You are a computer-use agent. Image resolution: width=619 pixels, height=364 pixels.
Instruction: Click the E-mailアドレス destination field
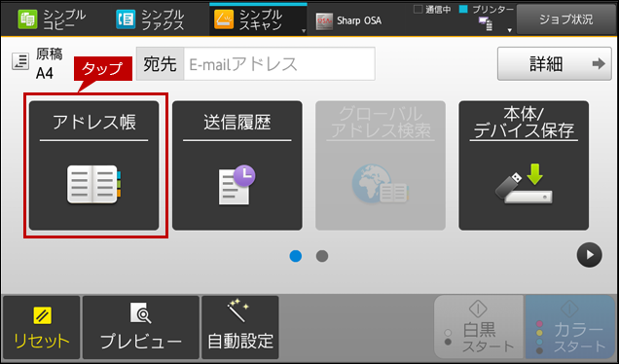[x=279, y=63]
